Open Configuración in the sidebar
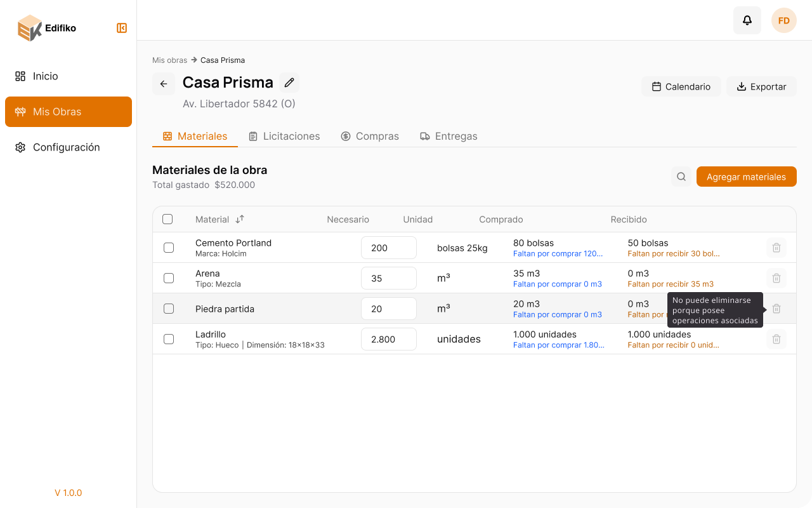 tap(69, 147)
